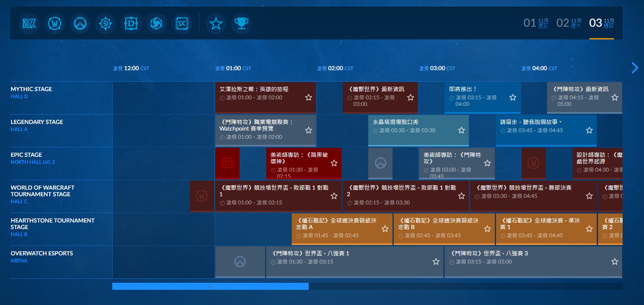Select WORLD OF WARCRAFT TOURNAMENT STAGE label
The width and height of the screenshot is (644, 305).
pyautogui.click(x=42, y=191)
